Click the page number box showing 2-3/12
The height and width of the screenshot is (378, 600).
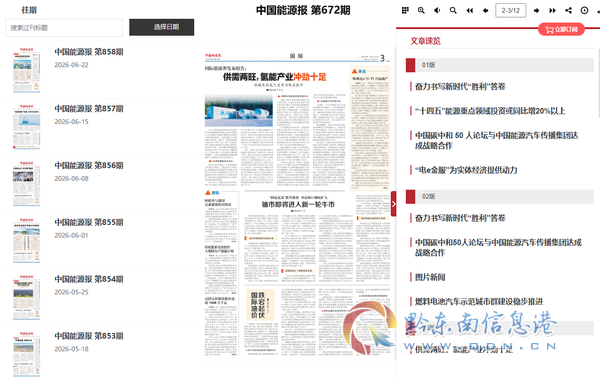[511, 10]
